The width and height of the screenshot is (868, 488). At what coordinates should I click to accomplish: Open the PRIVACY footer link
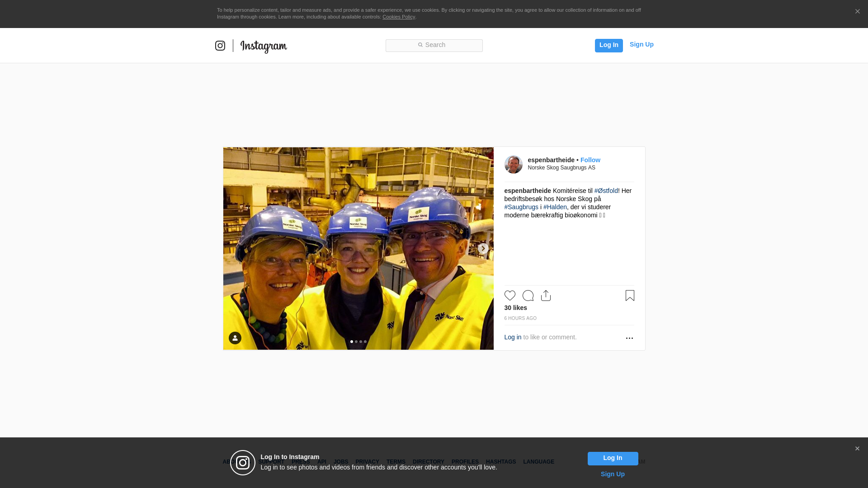pyautogui.click(x=367, y=462)
